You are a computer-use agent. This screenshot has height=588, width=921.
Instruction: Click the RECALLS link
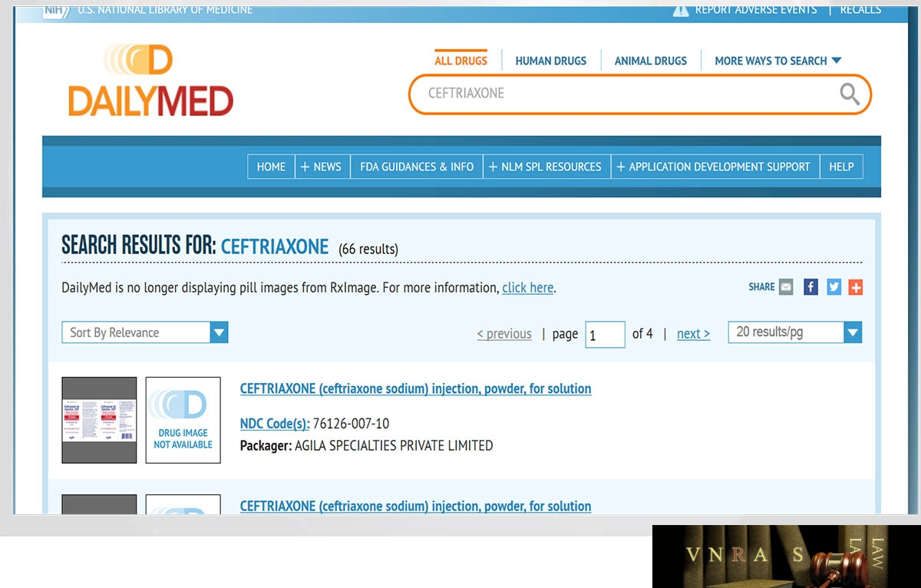coord(860,9)
